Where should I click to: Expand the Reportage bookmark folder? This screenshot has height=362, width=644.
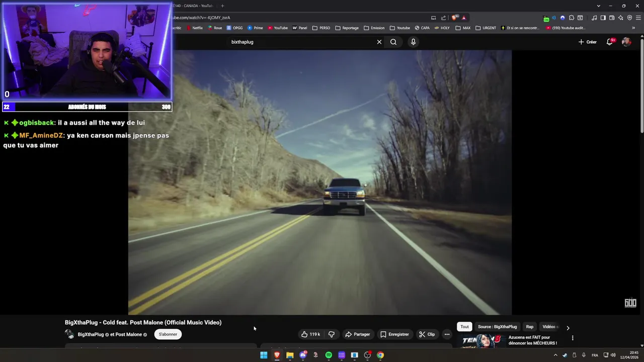(x=347, y=28)
